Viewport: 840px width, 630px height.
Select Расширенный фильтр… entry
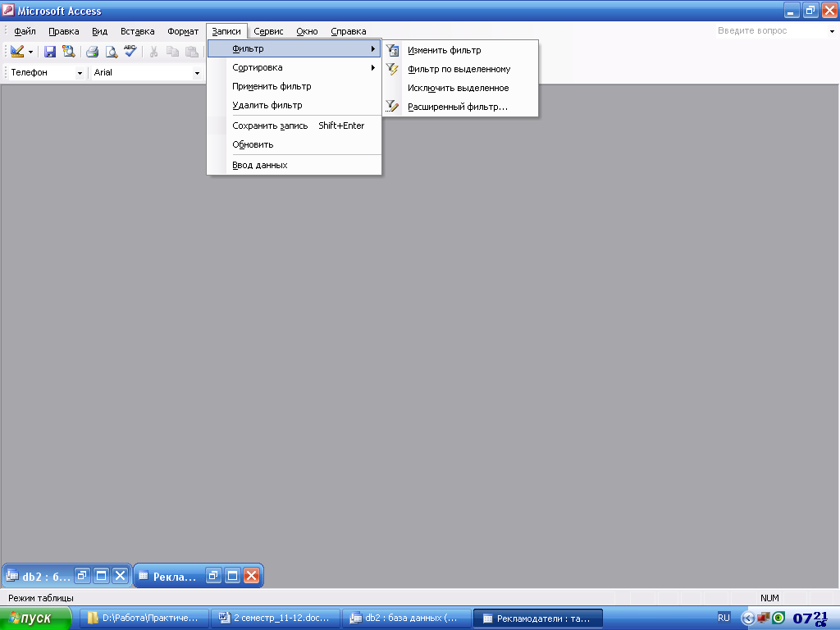point(460,107)
